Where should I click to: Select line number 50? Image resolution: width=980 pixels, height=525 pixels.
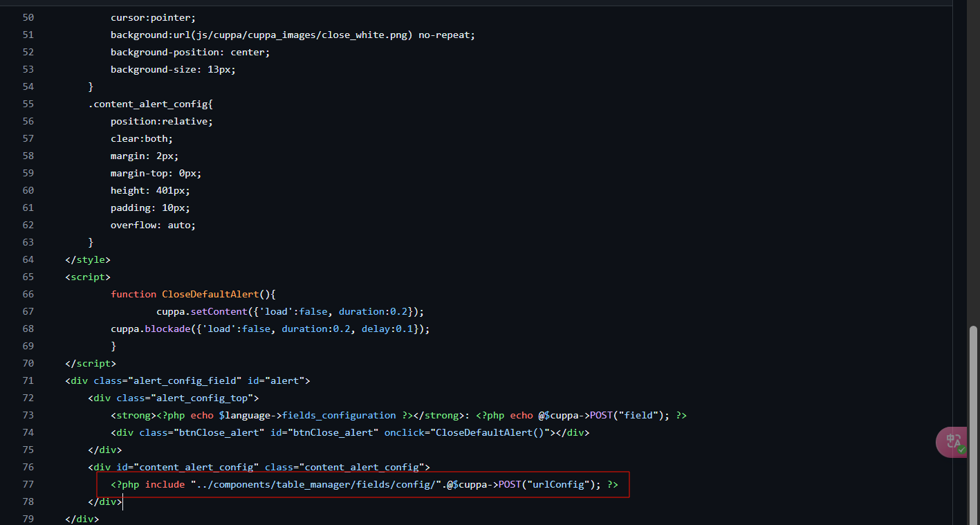coord(28,17)
